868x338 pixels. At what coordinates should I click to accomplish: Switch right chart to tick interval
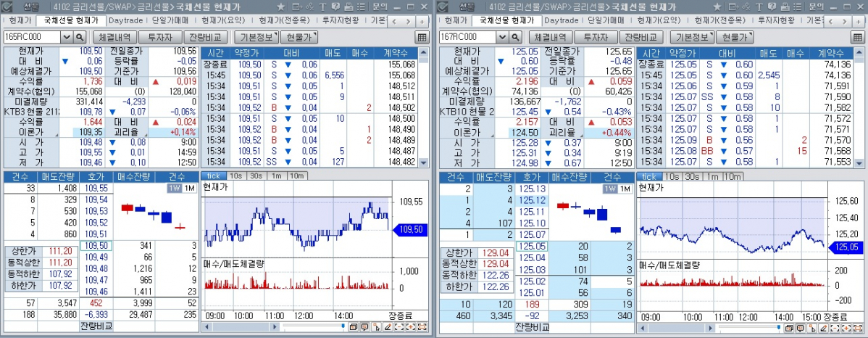(650, 176)
